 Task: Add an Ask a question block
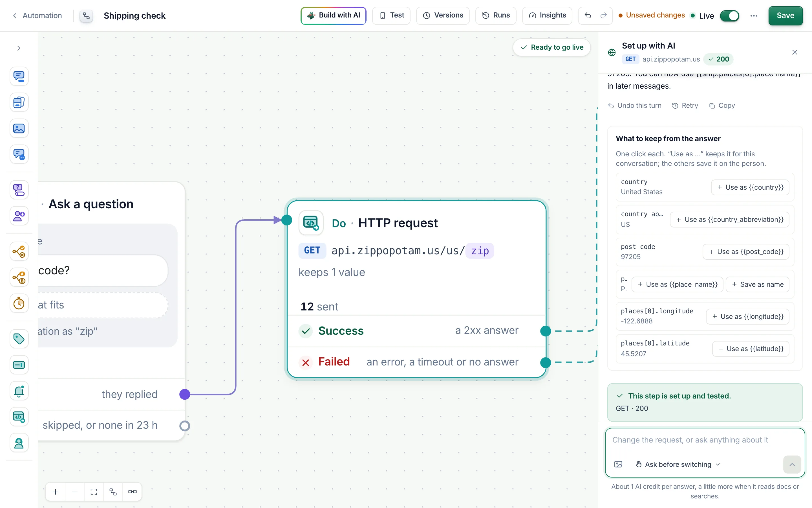pyautogui.click(x=19, y=190)
